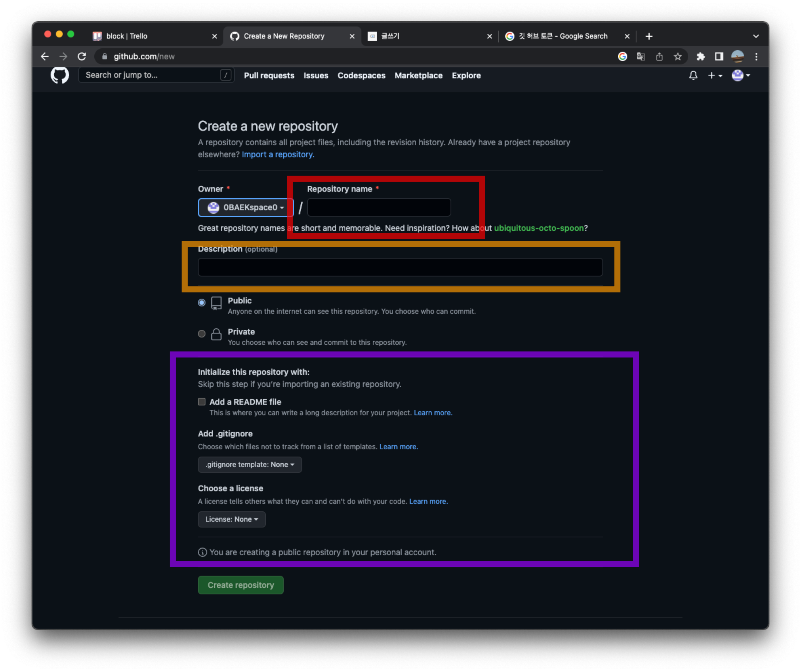Open the License: None dropdown
This screenshot has width=801, height=672.
(232, 519)
